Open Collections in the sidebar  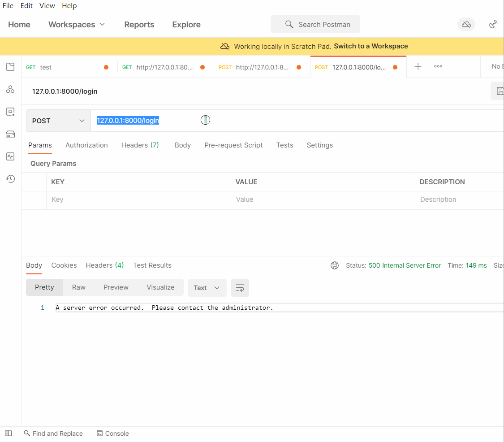[x=10, y=67]
